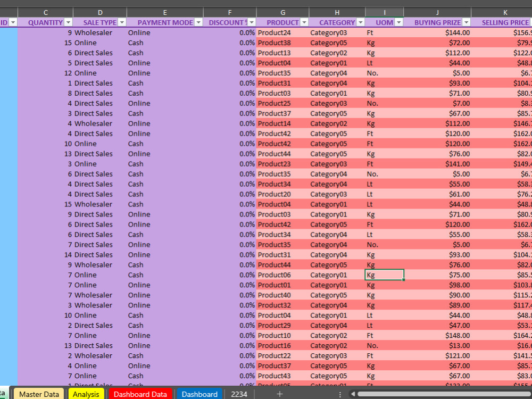Click the horizontal scrollbar left arrow
The height and width of the screenshot is (399, 532).
[353, 394]
